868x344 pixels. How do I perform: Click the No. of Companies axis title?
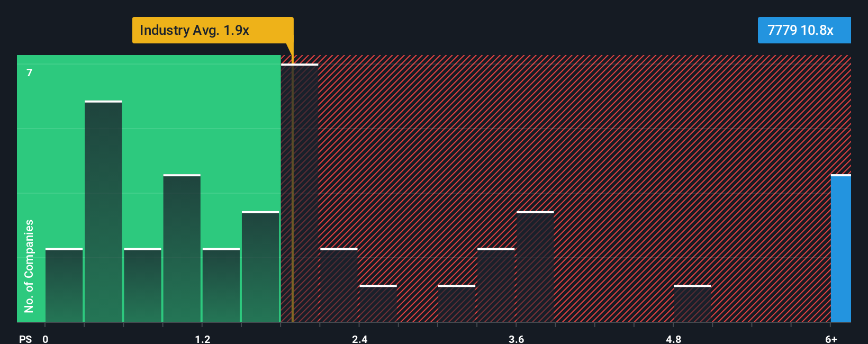29,266
